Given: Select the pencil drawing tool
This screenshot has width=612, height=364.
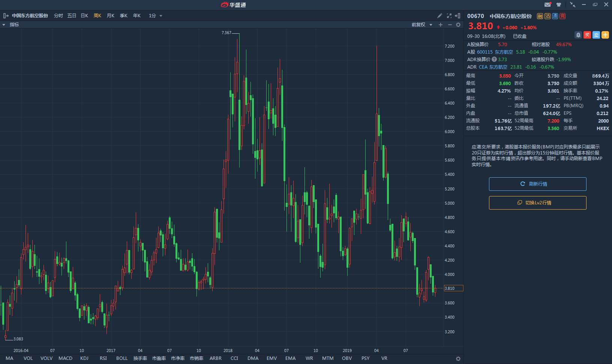Looking at the screenshot, I should [439, 16].
